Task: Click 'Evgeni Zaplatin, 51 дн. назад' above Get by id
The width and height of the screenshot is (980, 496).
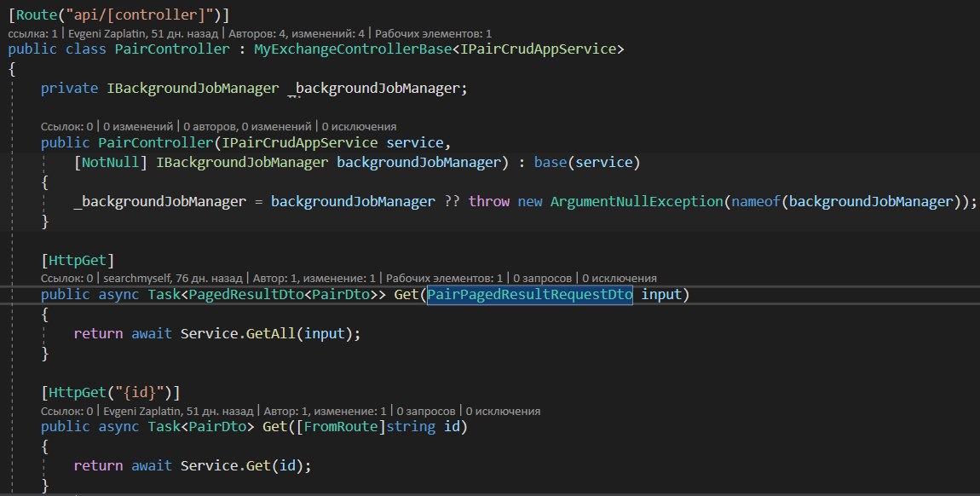Action: coord(178,412)
